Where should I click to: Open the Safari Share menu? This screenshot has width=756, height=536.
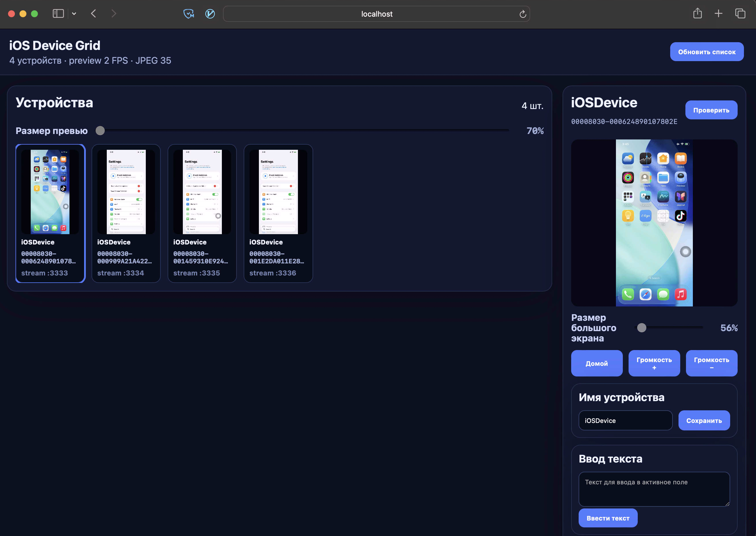click(697, 13)
